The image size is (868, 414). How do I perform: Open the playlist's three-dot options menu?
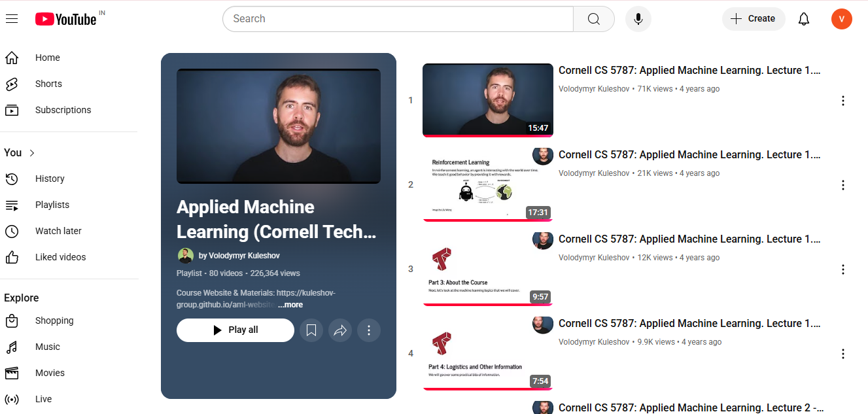pos(369,330)
